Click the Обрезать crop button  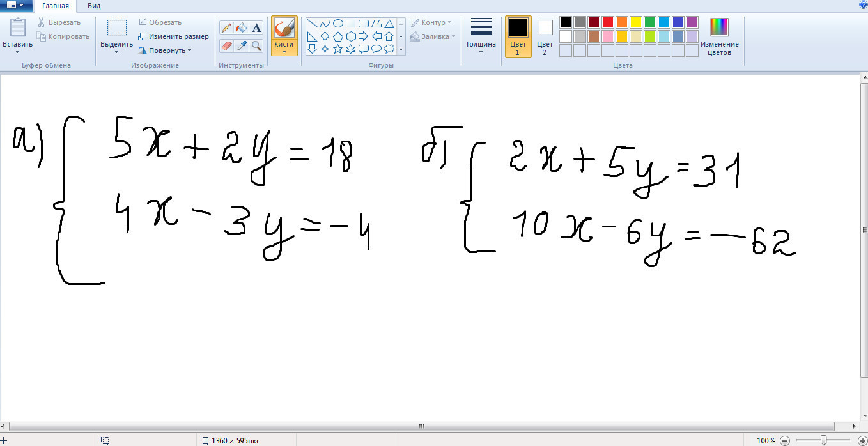tap(160, 22)
